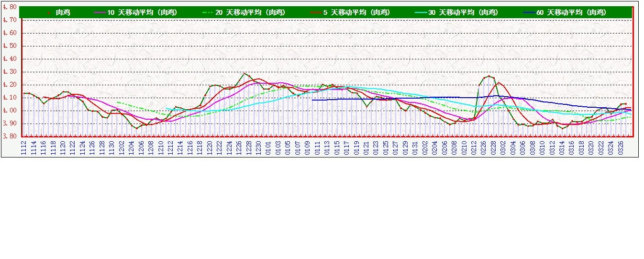644x259 pixels.
Task: Click the 0113 date label
Action: click(327, 147)
